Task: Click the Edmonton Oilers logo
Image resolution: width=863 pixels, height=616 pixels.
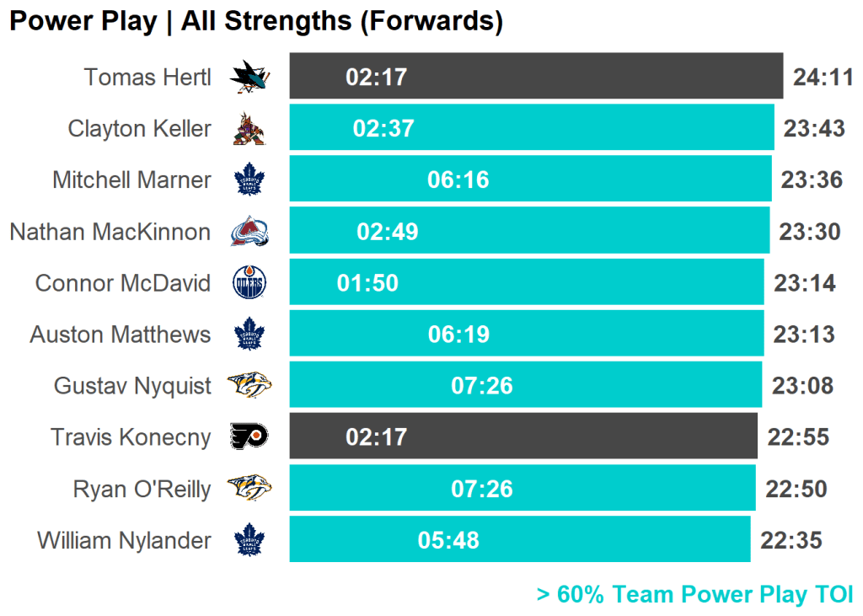Action: pos(249,283)
